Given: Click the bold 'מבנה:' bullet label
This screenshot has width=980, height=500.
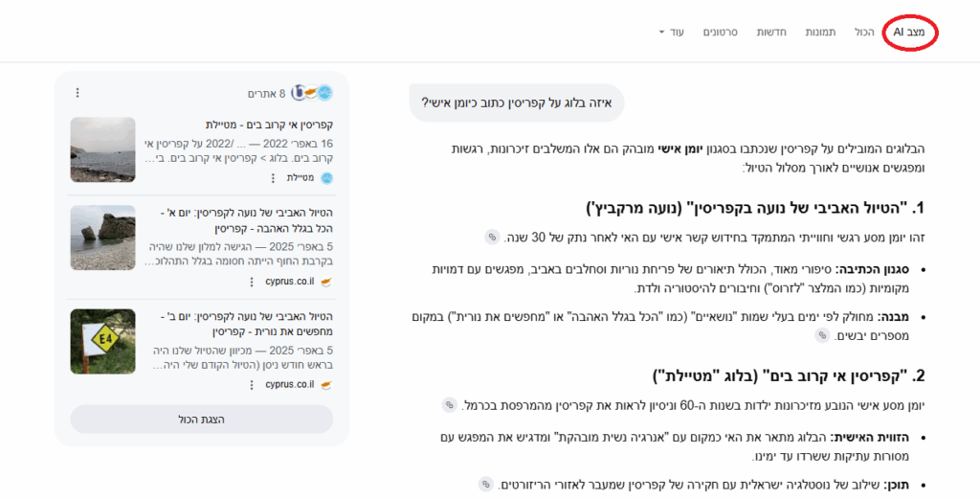Looking at the screenshot, I should click(x=894, y=317).
